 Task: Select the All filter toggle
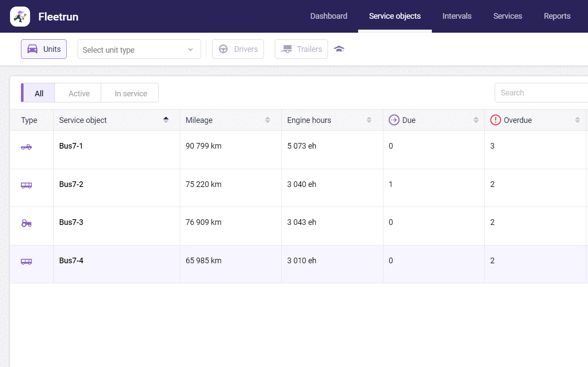click(x=39, y=93)
